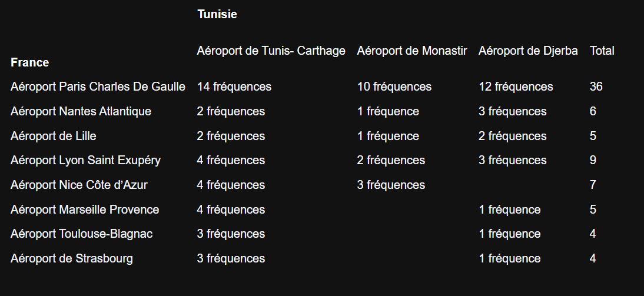Click total value 7 for Nice
The width and height of the screenshot is (644, 296).
pos(593,185)
